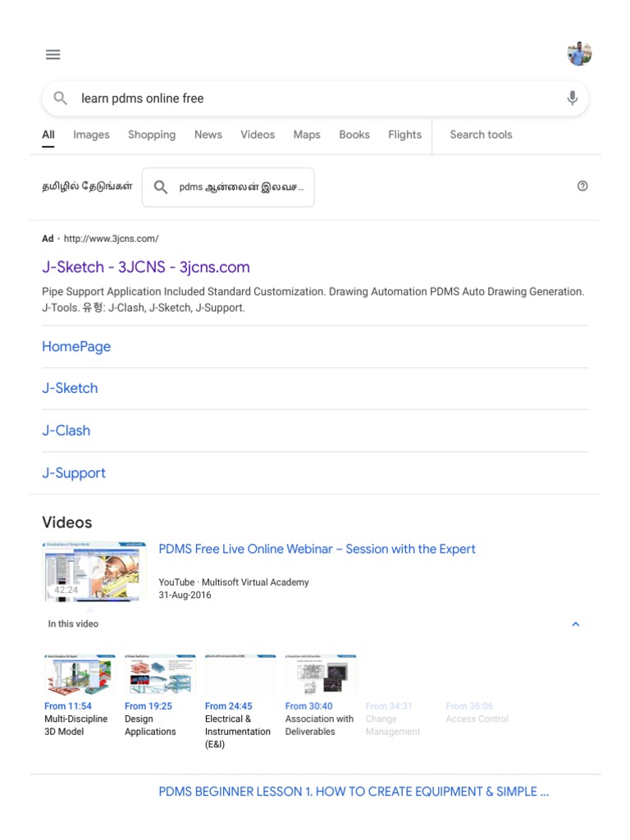Open PDMS Free Live Online Webinar link
630x840 pixels.
pos(317,549)
